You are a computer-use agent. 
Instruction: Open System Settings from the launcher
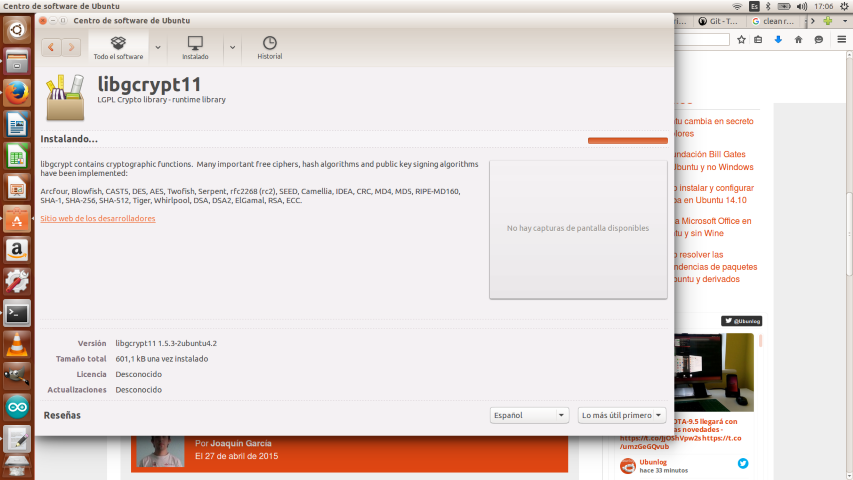17,282
